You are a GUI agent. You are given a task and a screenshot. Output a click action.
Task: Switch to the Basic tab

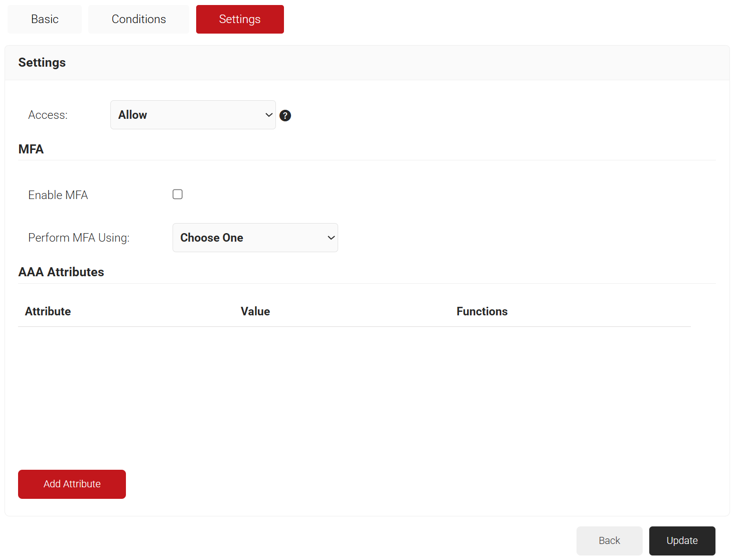click(x=45, y=19)
